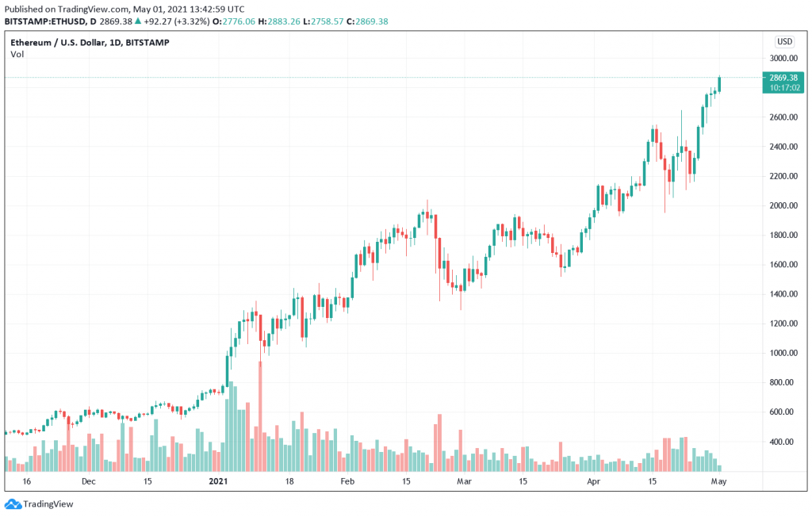Select the USD currency label box
The height and width of the screenshot is (517, 812).
(x=784, y=41)
